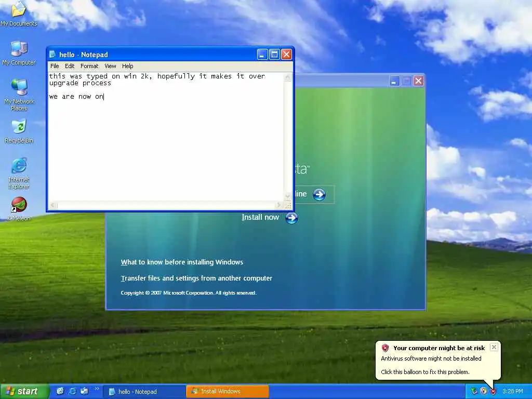Click the Start button
Screen dimensions: 532x399
(x=24, y=391)
